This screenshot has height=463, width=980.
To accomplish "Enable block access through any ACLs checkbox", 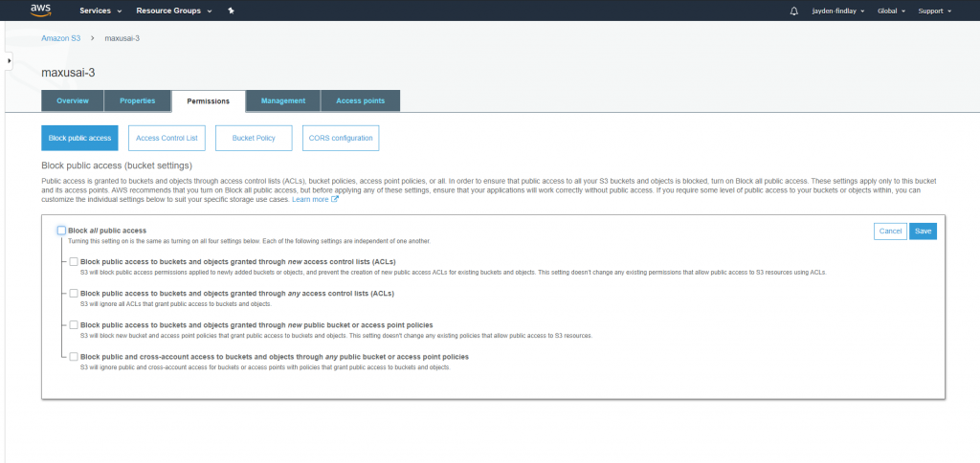I will pos(74,293).
